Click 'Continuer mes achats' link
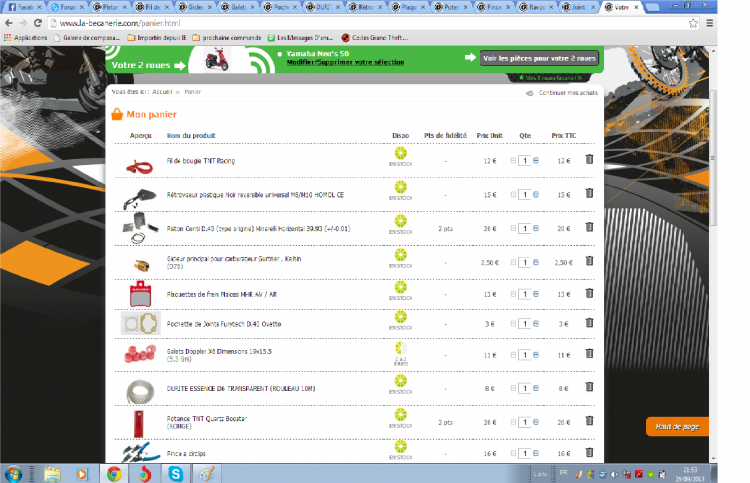Viewport: 750px width, 483px height. coord(566,92)
